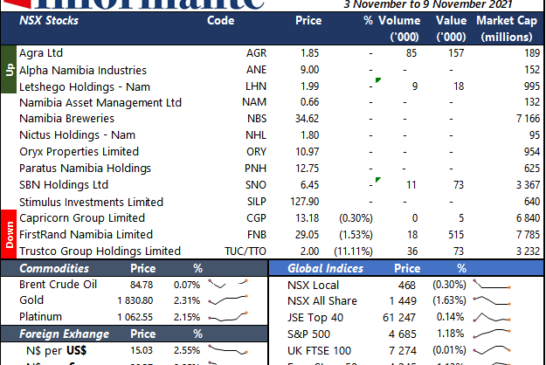Click the green 'Up' side label
The width and height of the screenshot is (546, 365).
click(x=8, y=69)
